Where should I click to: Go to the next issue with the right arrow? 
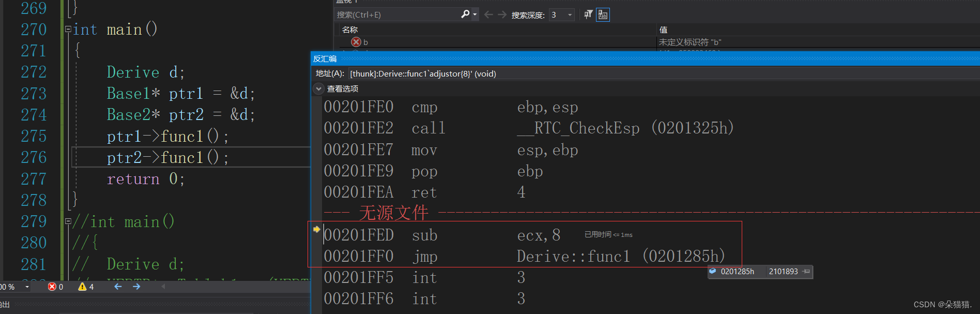click(136, 287)
